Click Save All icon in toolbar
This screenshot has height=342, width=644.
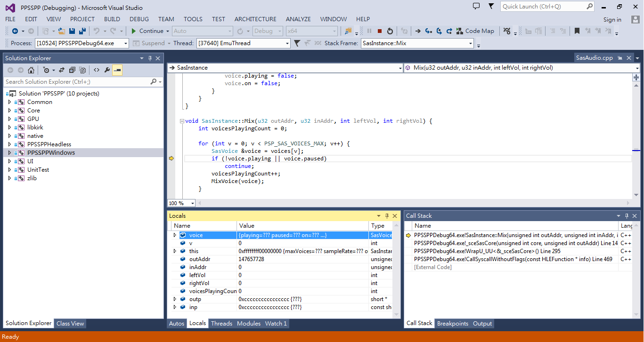82,31
